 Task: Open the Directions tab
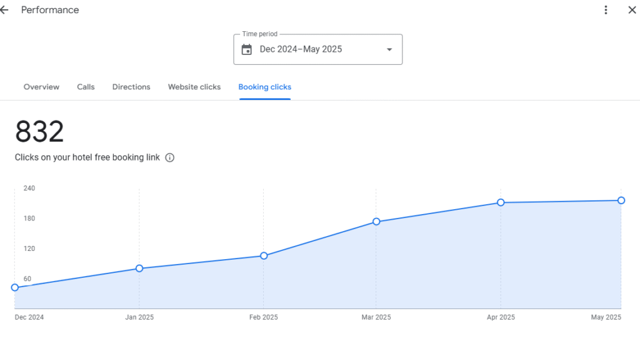tap(131, 87)
